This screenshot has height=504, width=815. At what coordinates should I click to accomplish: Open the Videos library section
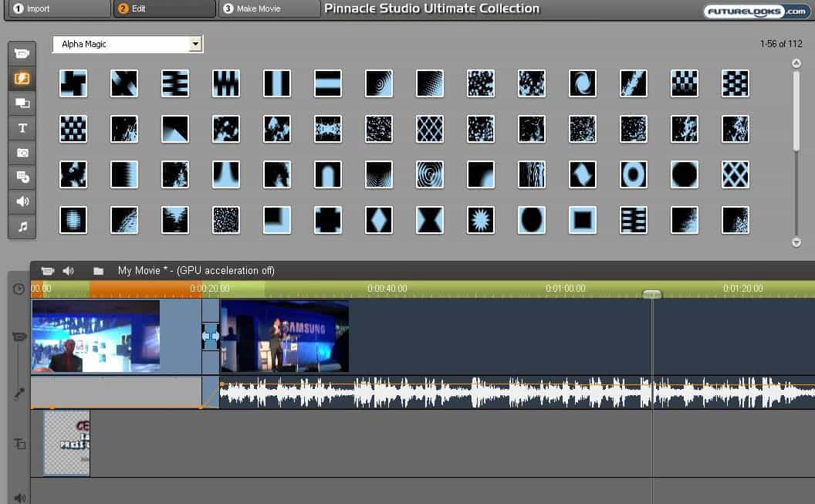pos(22,52)
